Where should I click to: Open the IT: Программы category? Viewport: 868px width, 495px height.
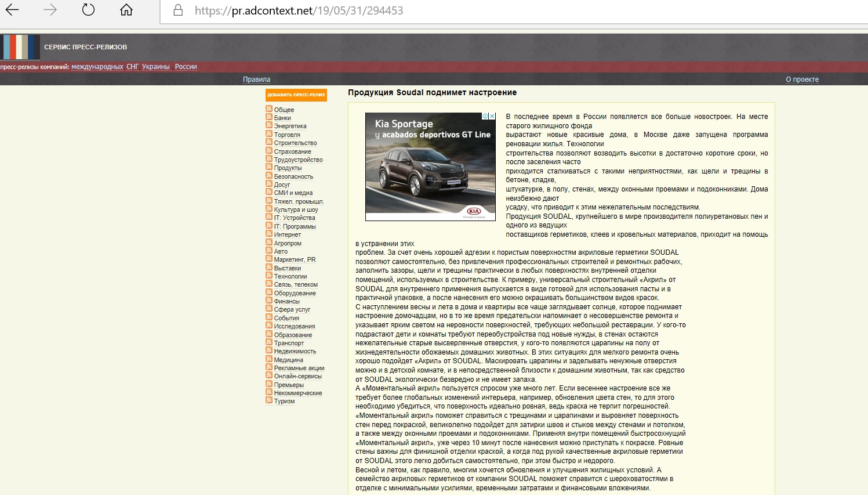pyautogui.click(x=295, y=226)
